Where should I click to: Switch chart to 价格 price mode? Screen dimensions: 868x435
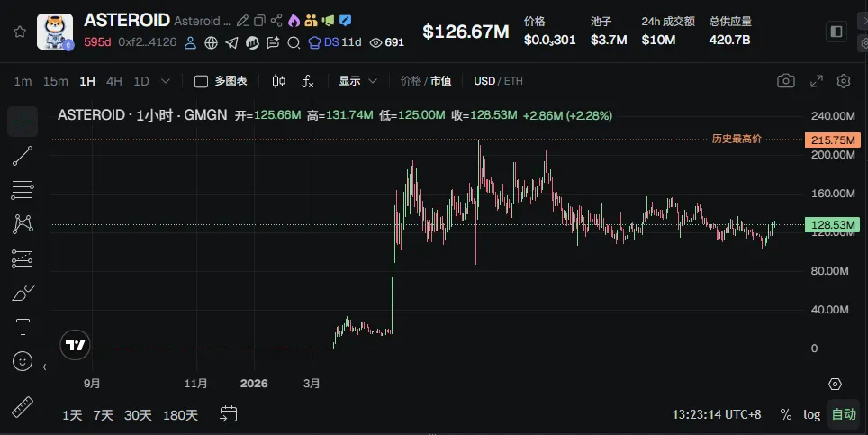(x=411, y=81)
